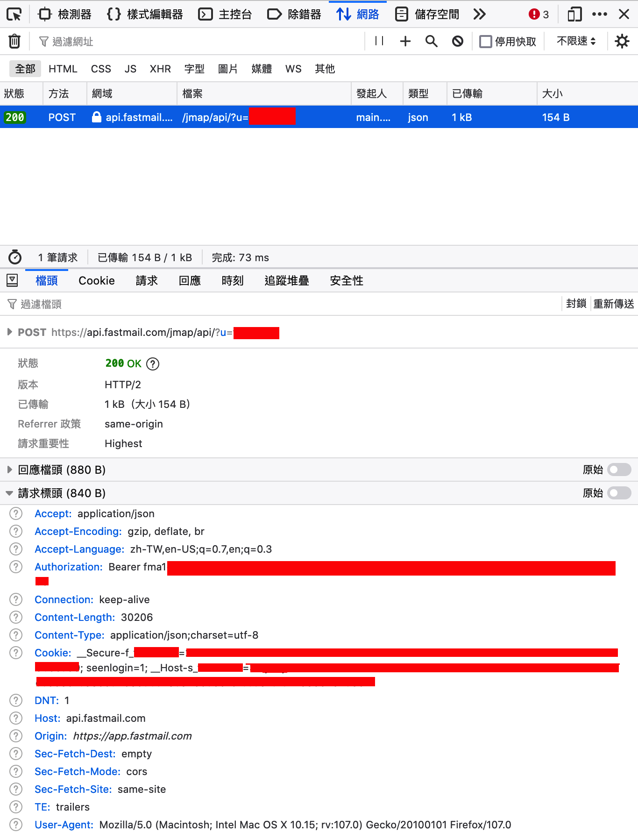Focus the 過濾檔頭 headers filter field
638x840 pixels.
pos(280,304)
